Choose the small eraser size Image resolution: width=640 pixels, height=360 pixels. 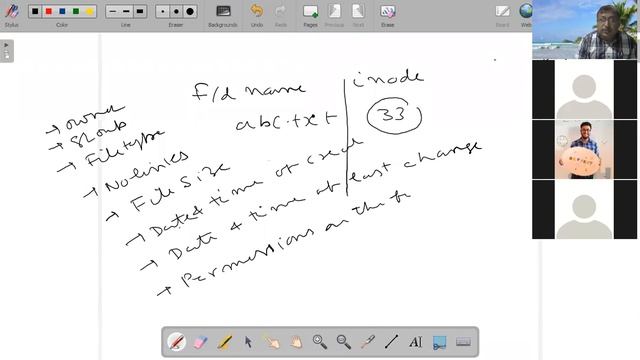pos(162,11)
